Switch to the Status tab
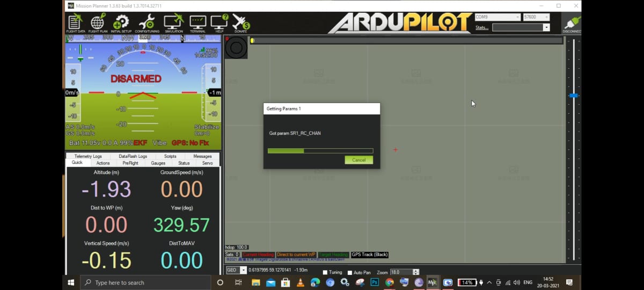644x290 pixels. coord(184,163)
